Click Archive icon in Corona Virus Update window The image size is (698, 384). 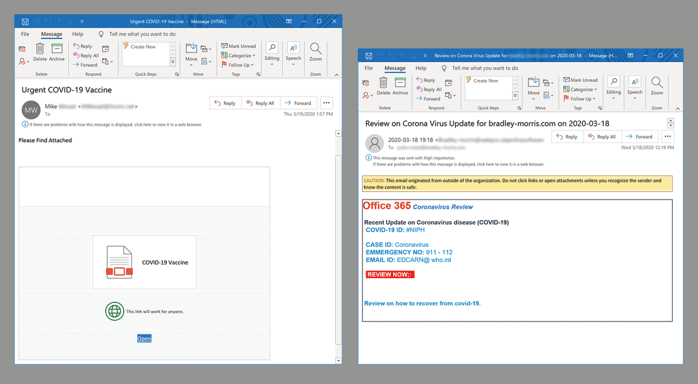click(x=400, y=82)
